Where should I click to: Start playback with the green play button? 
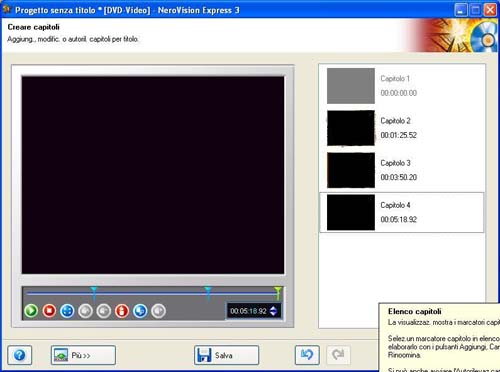(31, 311)
